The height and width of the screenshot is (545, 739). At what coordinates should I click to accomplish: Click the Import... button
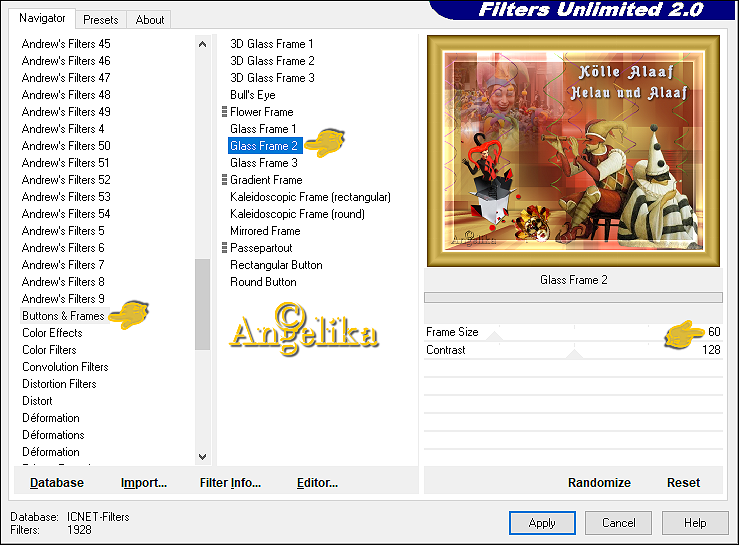[144, 482]
